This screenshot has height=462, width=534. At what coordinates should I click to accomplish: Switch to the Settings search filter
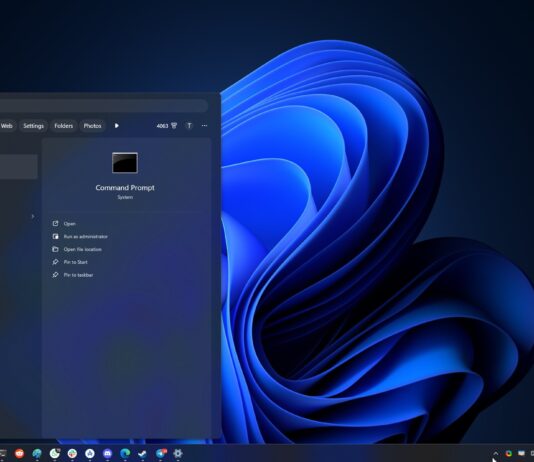coord(33,126)
